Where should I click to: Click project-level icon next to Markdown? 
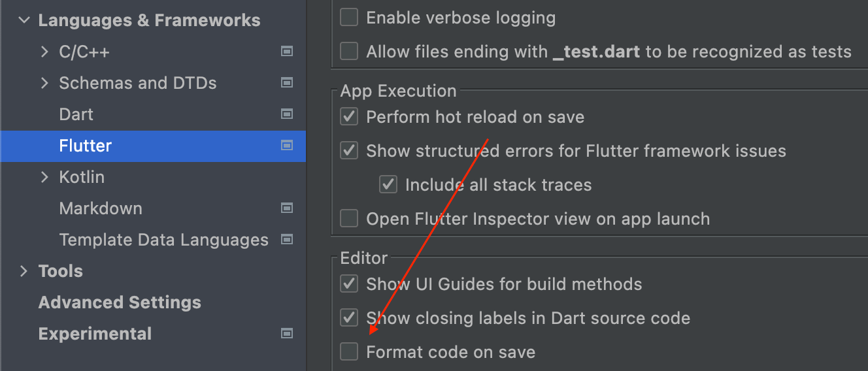(286, 208)
